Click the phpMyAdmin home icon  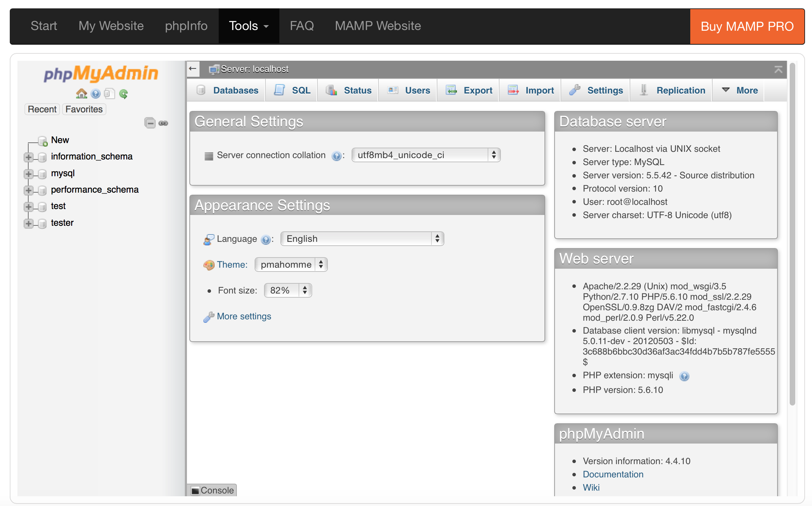pyautogui.click(x=82, y=93)
